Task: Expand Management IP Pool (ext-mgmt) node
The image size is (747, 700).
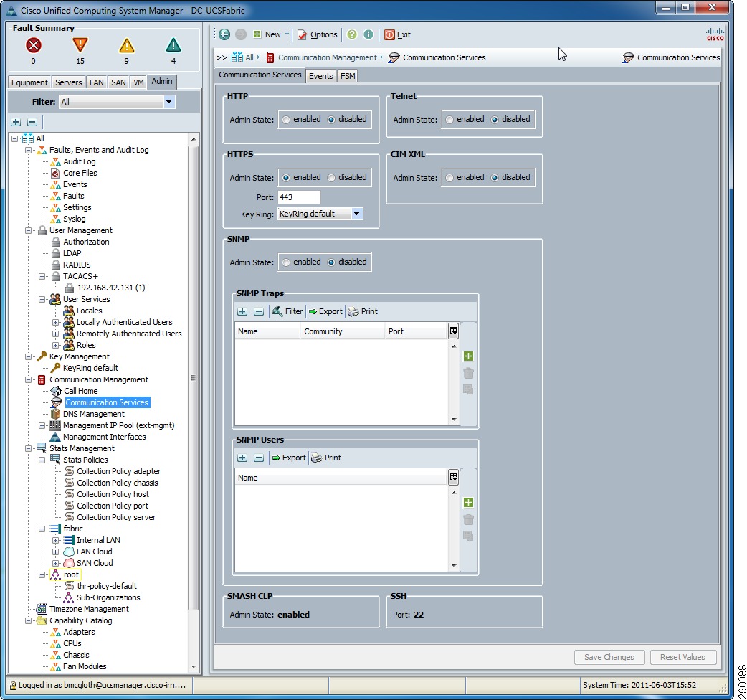Action: point(42,425)
